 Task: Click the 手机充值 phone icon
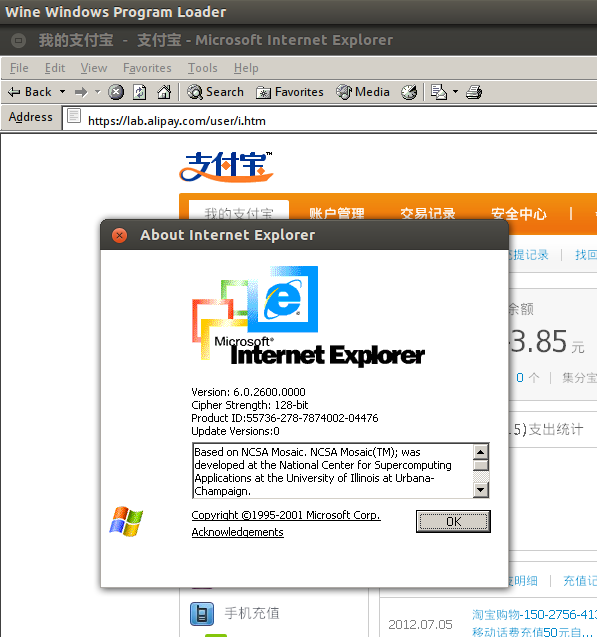pyautogui.click(x=202, y=613)
